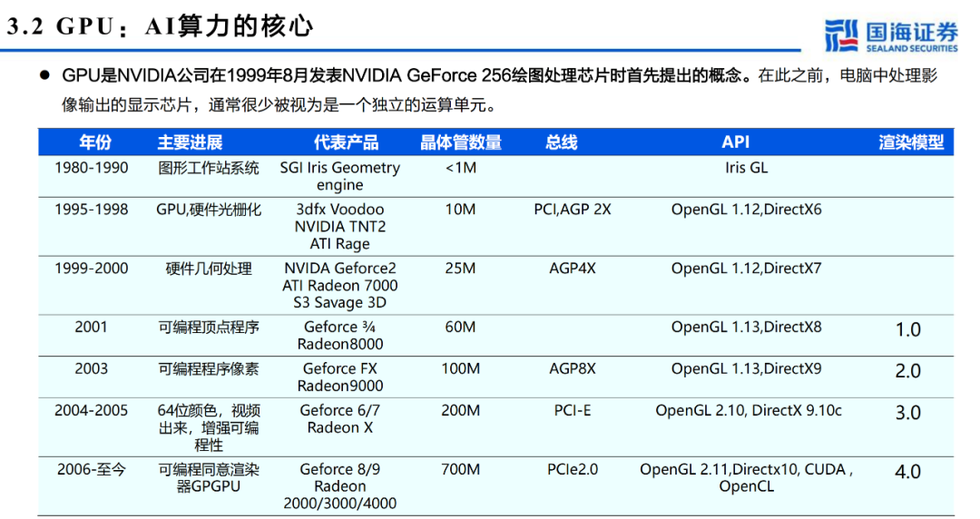Viewport: 980px width, 519px height.
Task: Select the transistor count "25M"
Action: pyautogui.click(x=461, y=269)
